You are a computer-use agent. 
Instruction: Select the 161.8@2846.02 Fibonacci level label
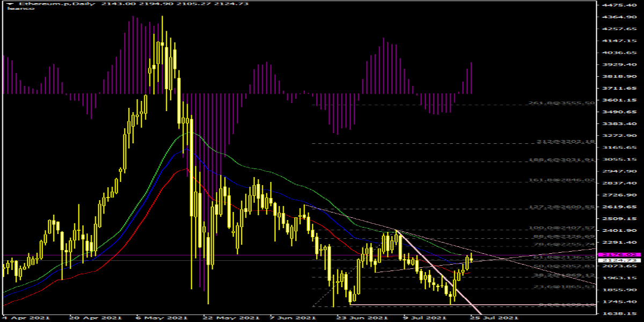click(x=561, y=180)
